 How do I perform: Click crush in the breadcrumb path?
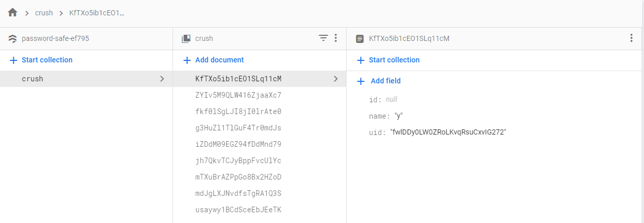[44, 13]
